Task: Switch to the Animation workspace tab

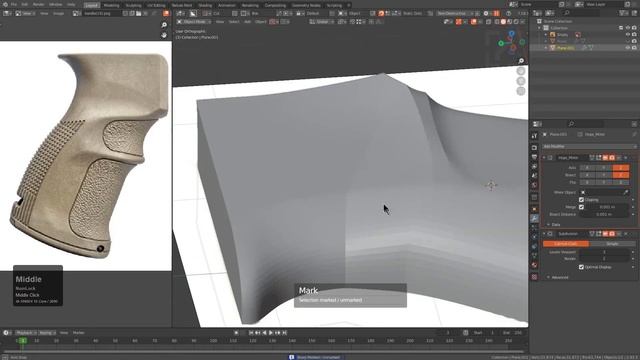Action: pos(227,5)
